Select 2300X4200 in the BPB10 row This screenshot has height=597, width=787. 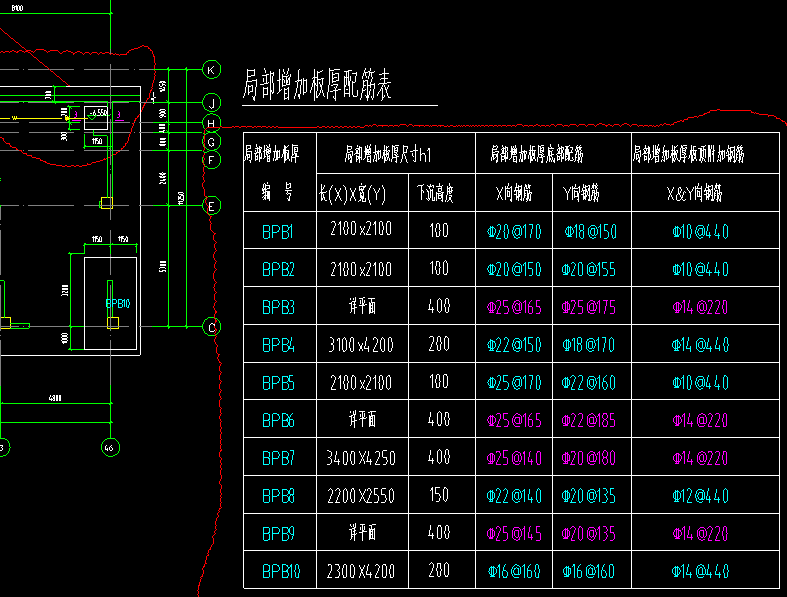point(361,571)
